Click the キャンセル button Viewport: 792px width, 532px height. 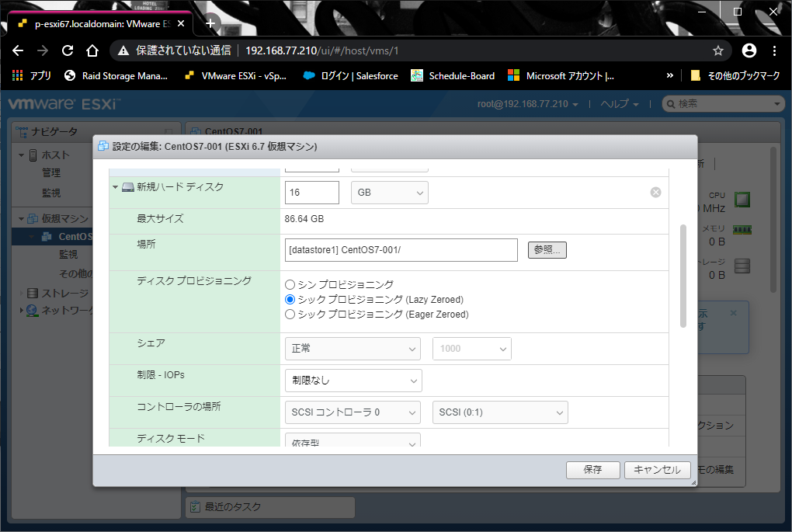coord(657,470)
